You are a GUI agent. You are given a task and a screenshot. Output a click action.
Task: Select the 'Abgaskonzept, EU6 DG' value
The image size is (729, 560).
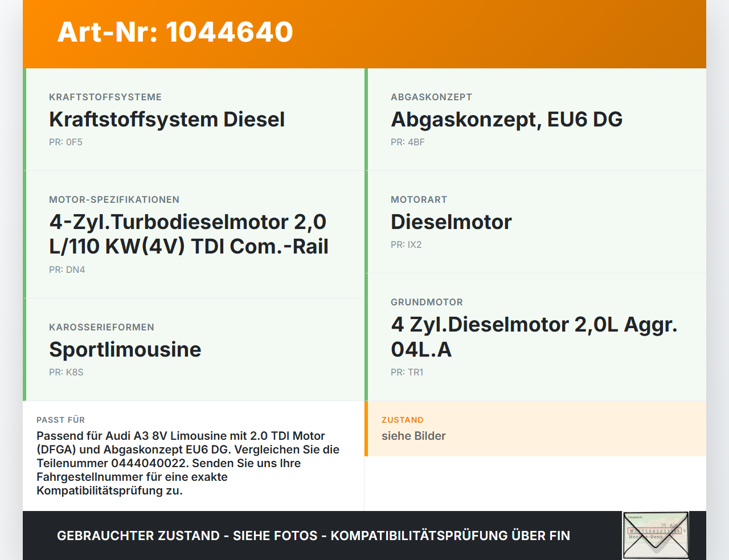click(x=507, y=119)
